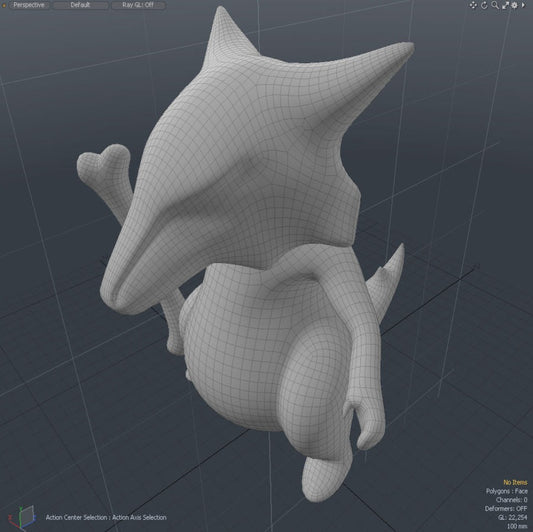Click the maximize viewport arrows icon

[505, 5]
